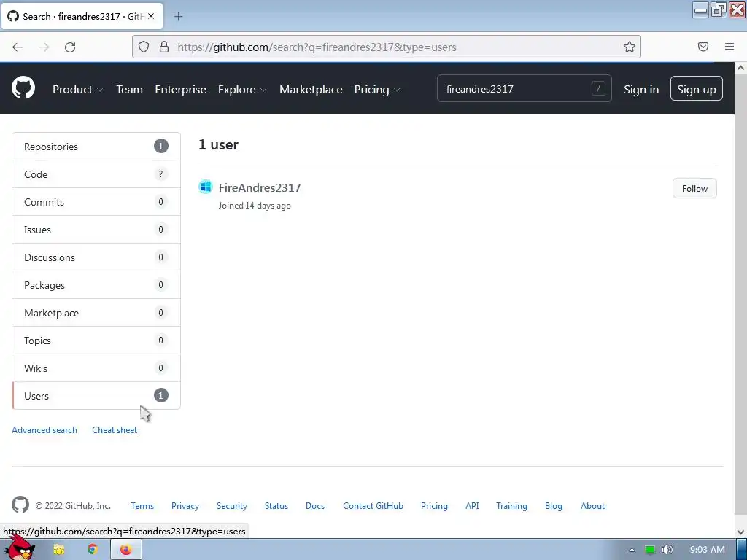Open the Blog footer link
This screenshot has height=560, width=747.
coord(553,506)
